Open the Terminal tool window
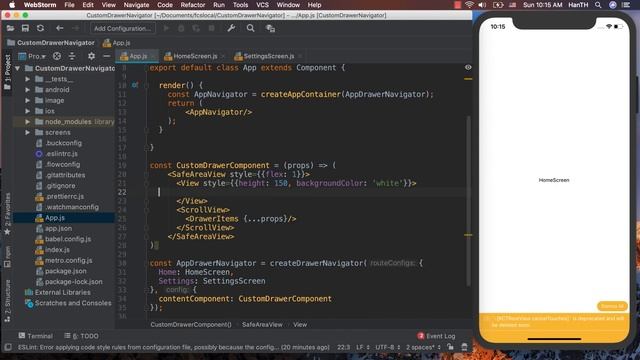Image resolution: width=640 pixels, height=360 pixels. pos(36,336)
